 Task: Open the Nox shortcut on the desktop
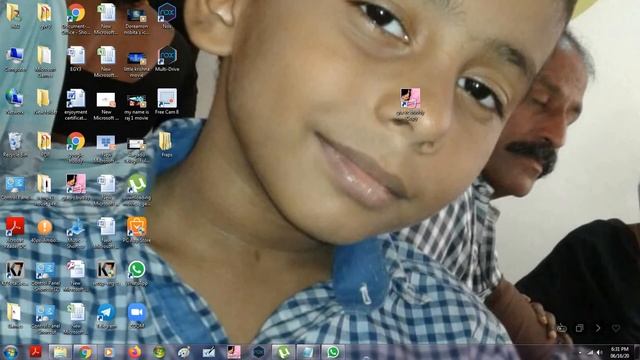(x=167, y=16)
